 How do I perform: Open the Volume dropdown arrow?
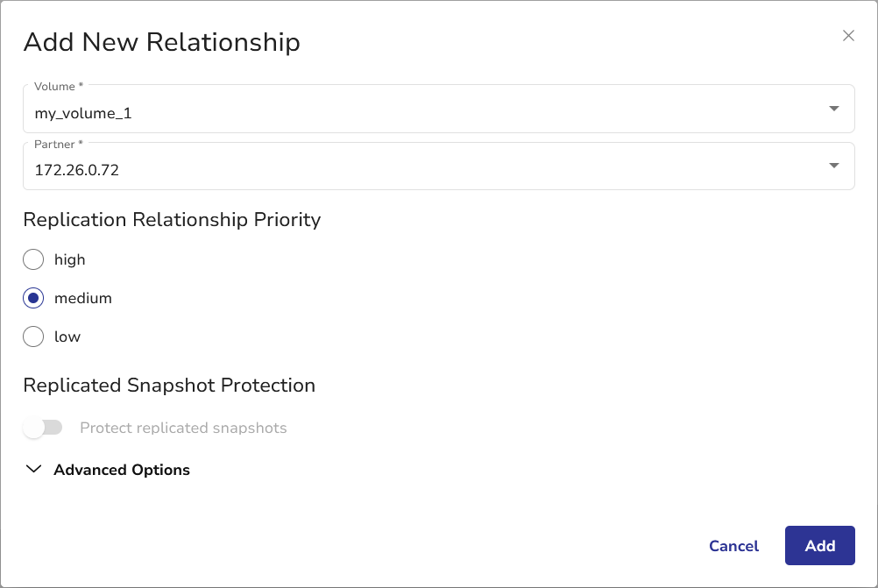click(833, 109)
